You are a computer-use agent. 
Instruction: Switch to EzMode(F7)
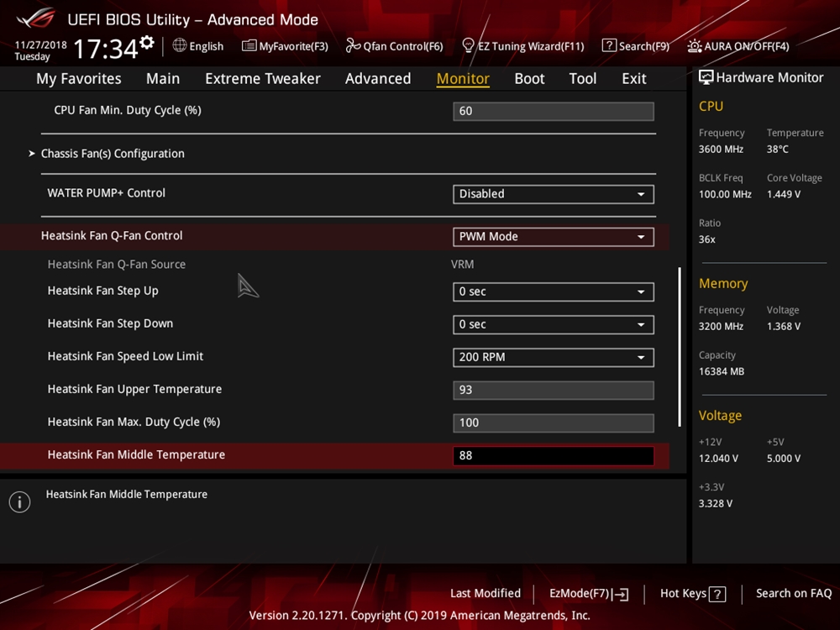(x=589, y=594)
